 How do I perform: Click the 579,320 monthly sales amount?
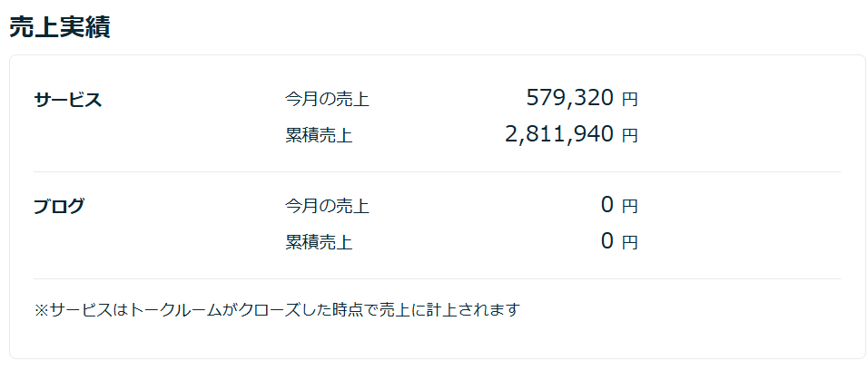pyautogui.click(x=569, y=98)
